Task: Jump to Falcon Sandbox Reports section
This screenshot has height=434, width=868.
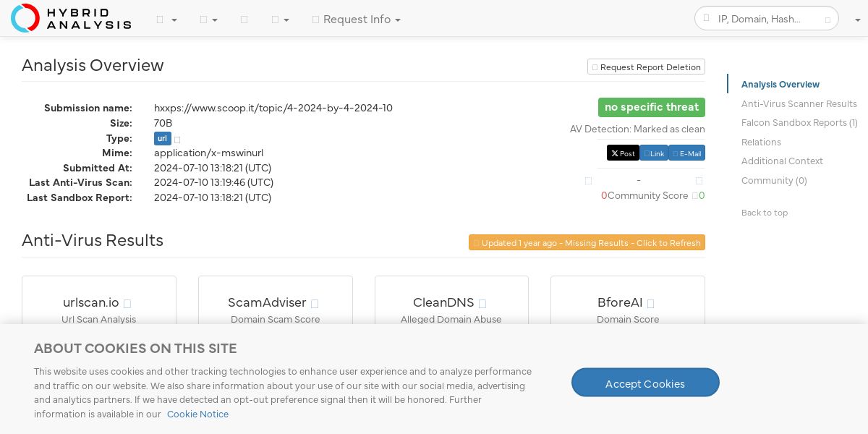Action: point(799,123)
